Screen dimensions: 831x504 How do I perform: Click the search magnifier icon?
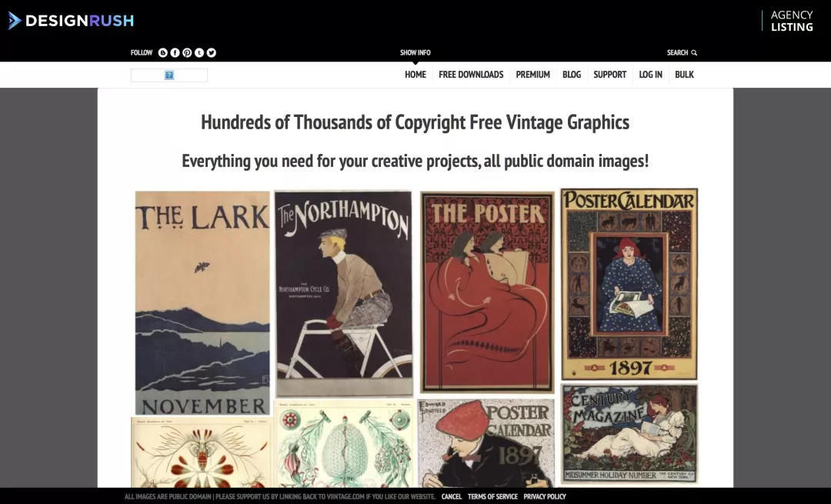click(x=694, y=52)
